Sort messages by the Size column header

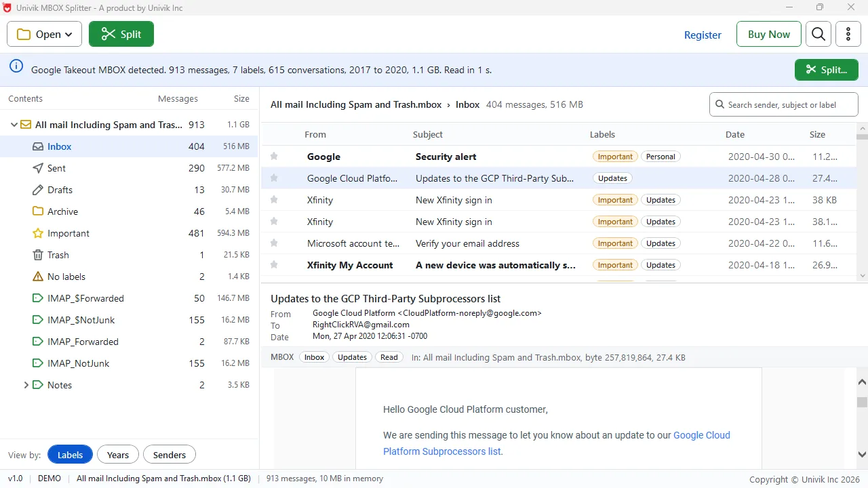[x=817, y=134]
